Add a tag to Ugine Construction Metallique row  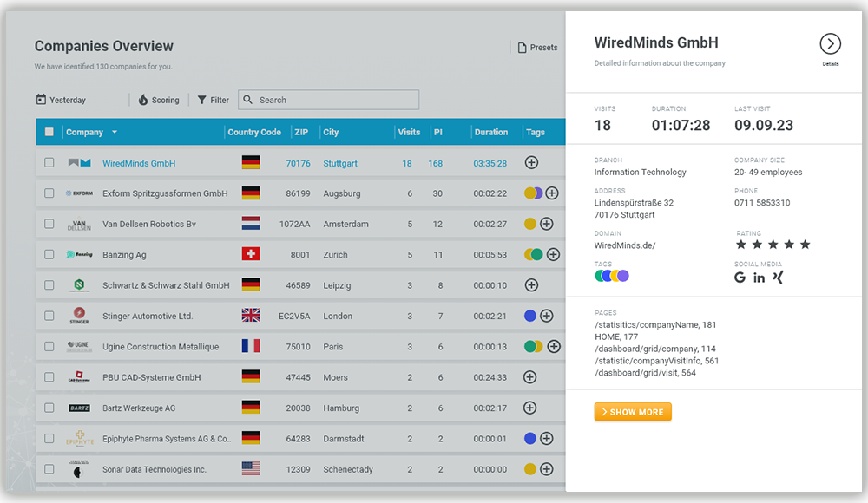tap(554, 346)
